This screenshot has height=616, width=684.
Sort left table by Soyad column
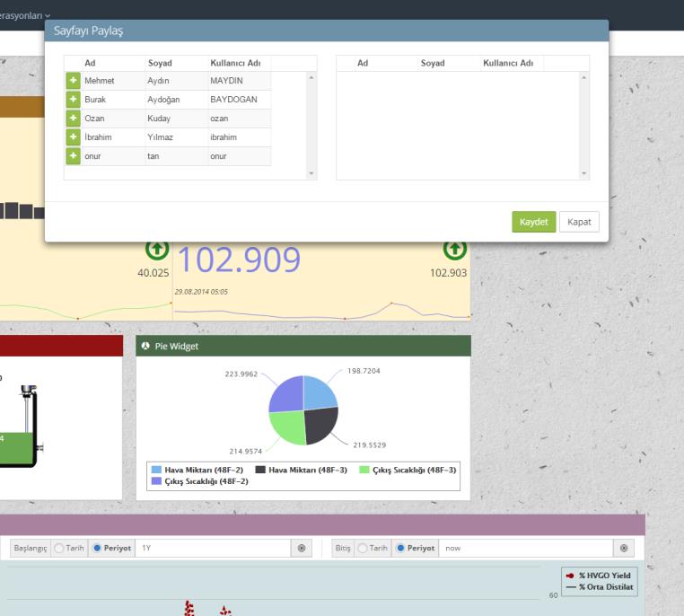tap(160, 63)
